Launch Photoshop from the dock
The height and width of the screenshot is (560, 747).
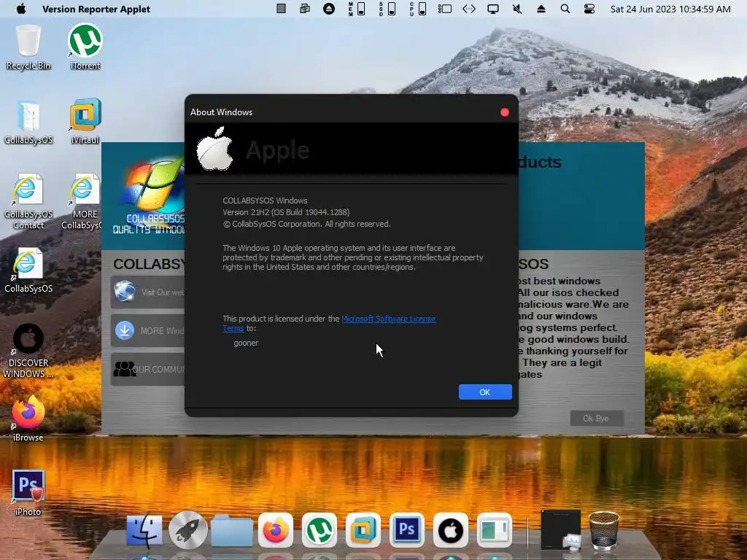click(x=407, y=530)
